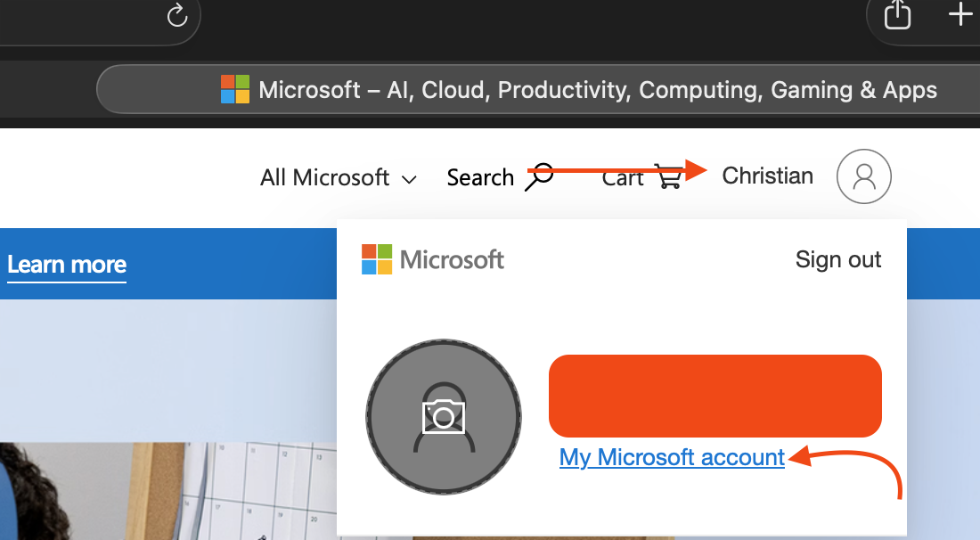Click the account avatar icon in the header
The image size is (980, 540).
click(x=863, y=176)
